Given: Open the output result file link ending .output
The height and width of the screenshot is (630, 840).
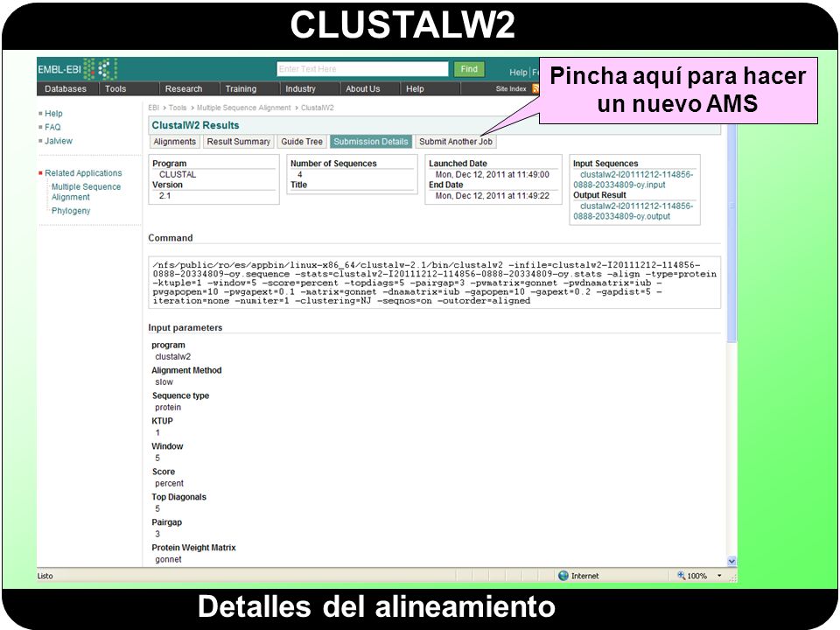Looking at the screenshot, I should click(633, 211).
